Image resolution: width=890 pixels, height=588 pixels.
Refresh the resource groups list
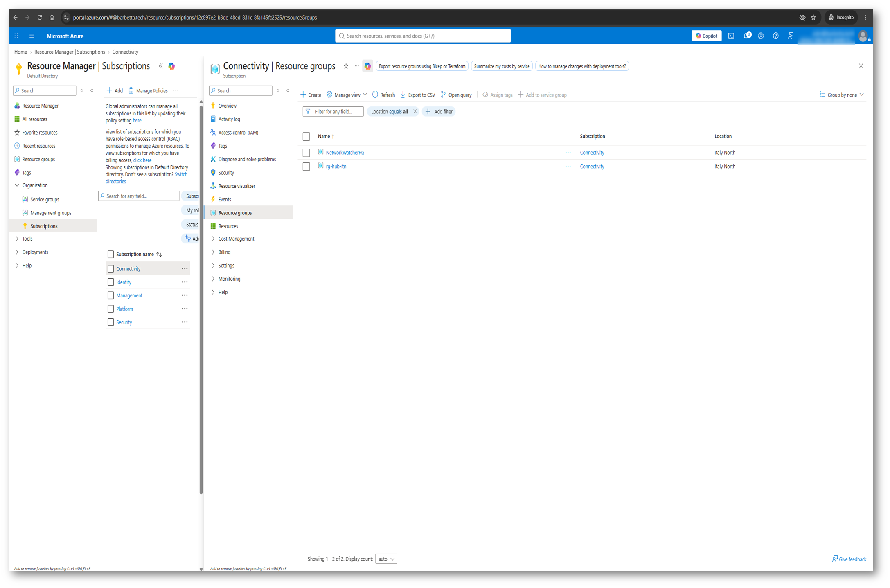tap(384, 95)
